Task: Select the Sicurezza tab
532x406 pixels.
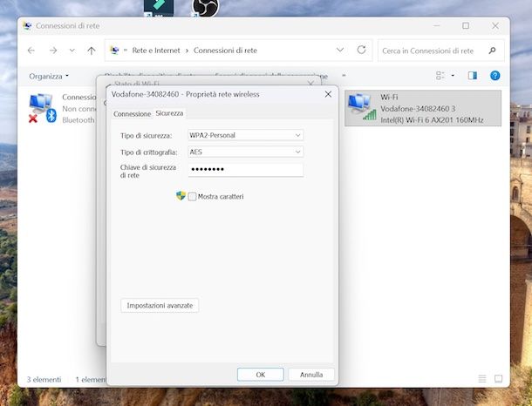Action: point(169,113)
